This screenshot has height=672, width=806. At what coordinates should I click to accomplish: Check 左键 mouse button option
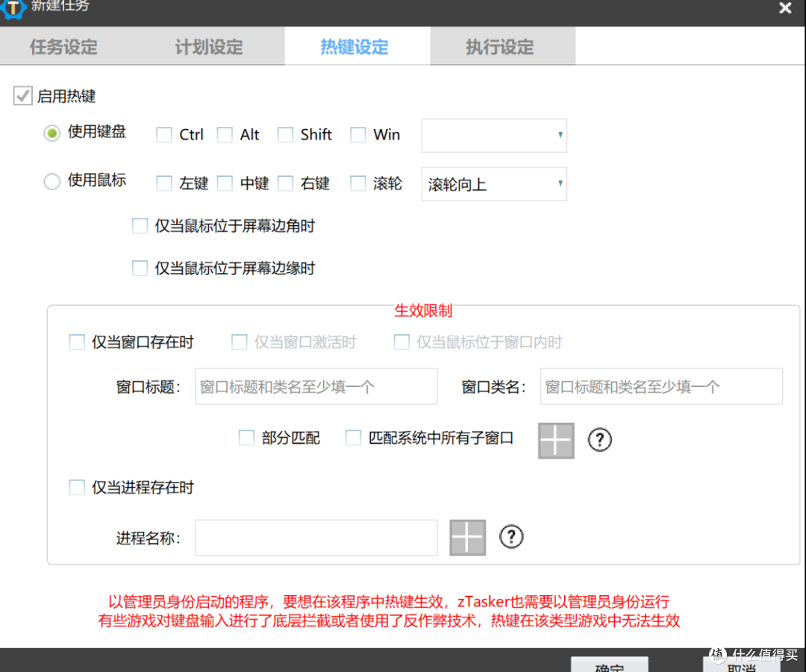tap(164, 183)
